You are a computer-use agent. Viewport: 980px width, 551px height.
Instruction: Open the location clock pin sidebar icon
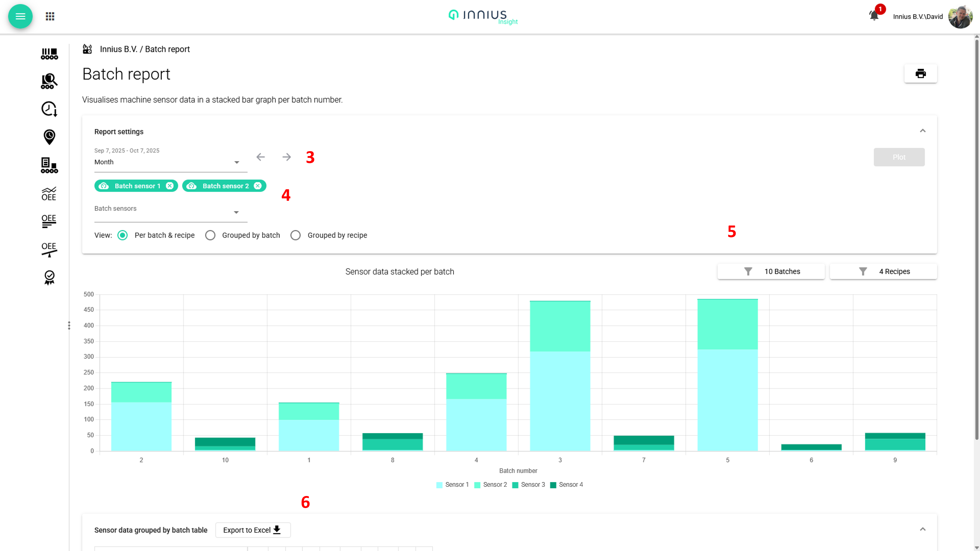coord(49,137)
